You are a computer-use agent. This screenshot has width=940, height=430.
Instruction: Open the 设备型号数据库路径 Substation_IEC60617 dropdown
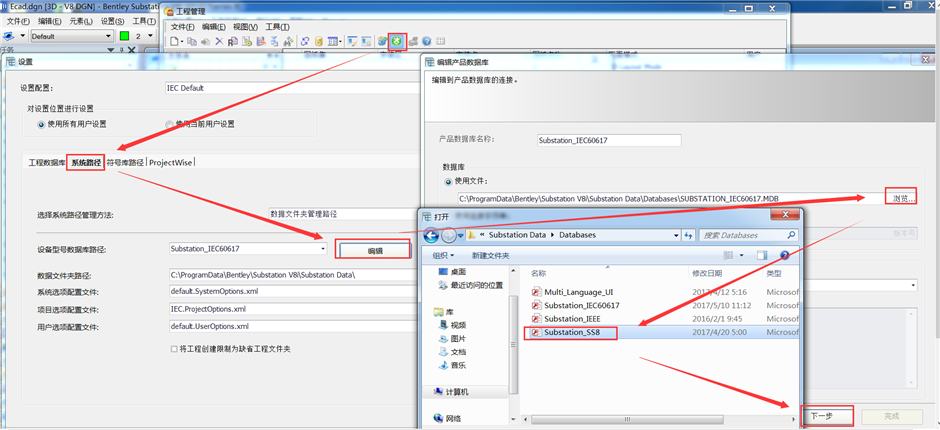pos(323,248)
